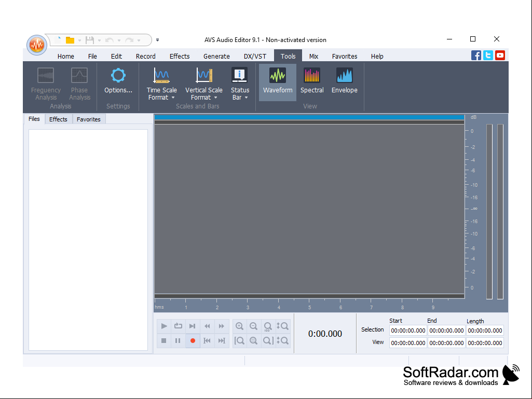
Task: Zoom out vertically on the waveform
Action: click(282, 341)
